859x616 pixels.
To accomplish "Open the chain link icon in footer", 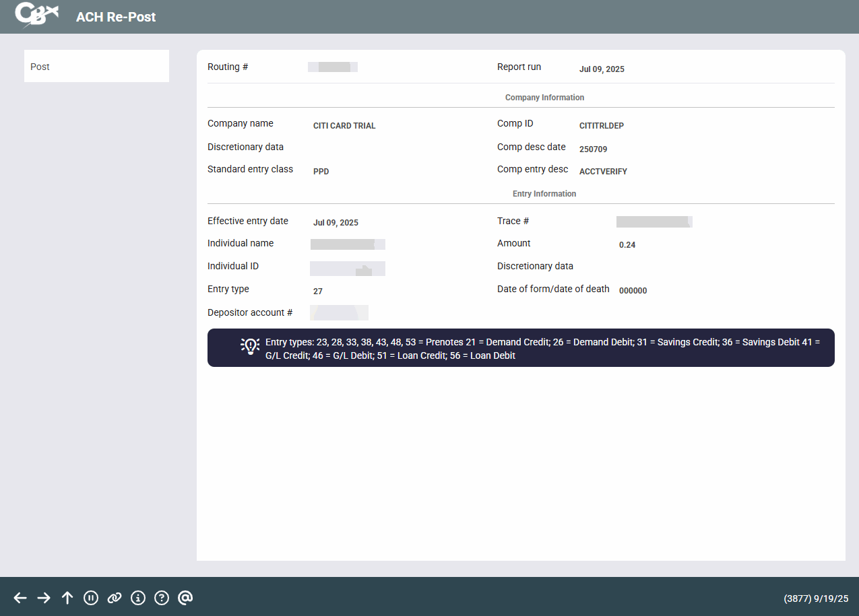I will [115, 598].
